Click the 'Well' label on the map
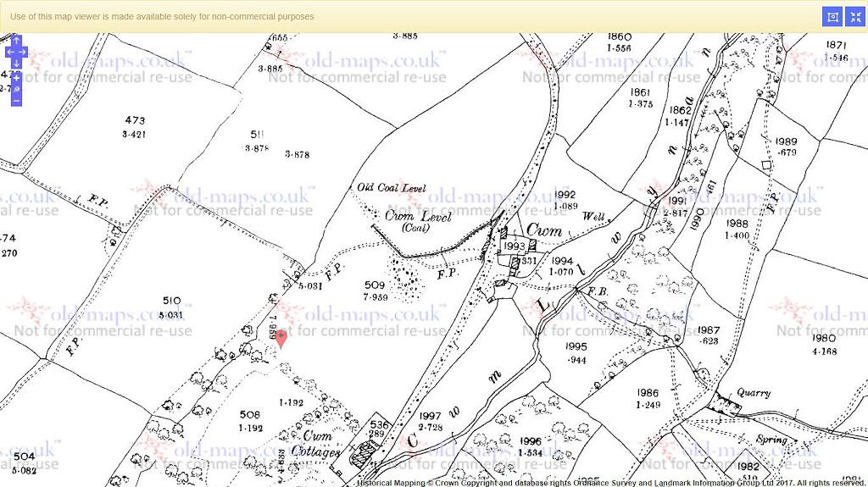The image size is (868, 487). (x=593, y=216)
